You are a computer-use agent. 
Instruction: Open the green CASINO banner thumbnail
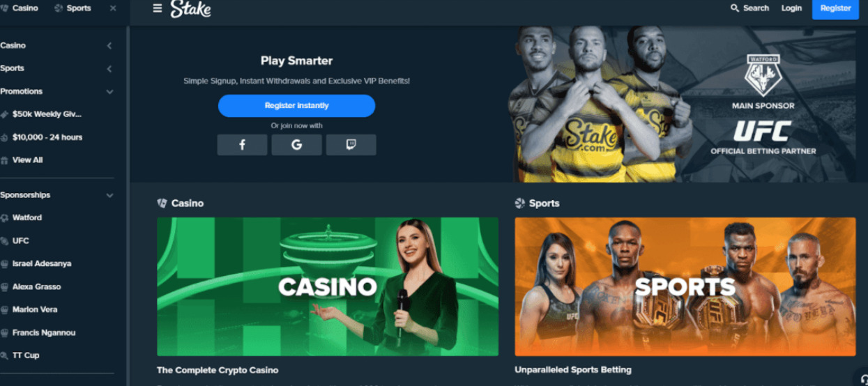click(x=328, y=286)
